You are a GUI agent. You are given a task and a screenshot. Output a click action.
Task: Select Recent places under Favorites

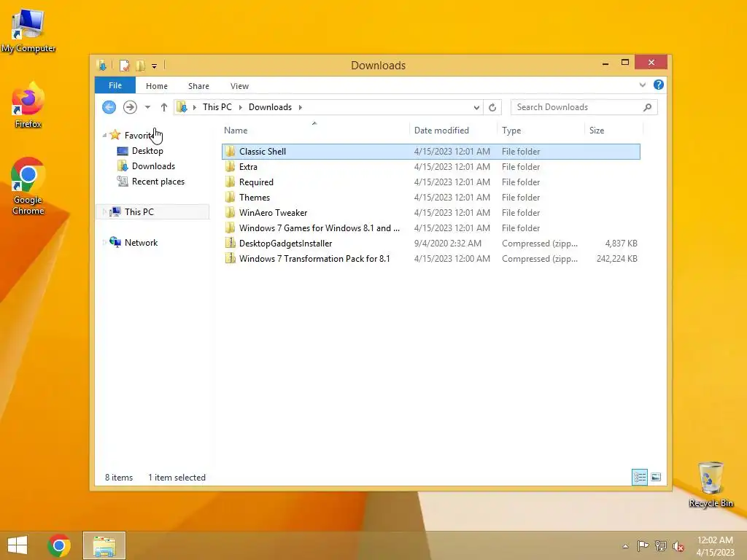158,182
